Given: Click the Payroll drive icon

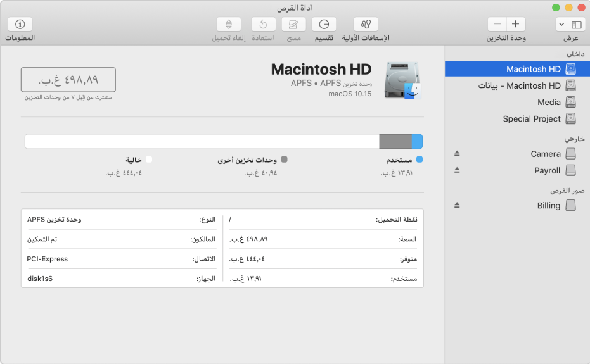Looking at the screenshot, I should (x=571, y=170).
